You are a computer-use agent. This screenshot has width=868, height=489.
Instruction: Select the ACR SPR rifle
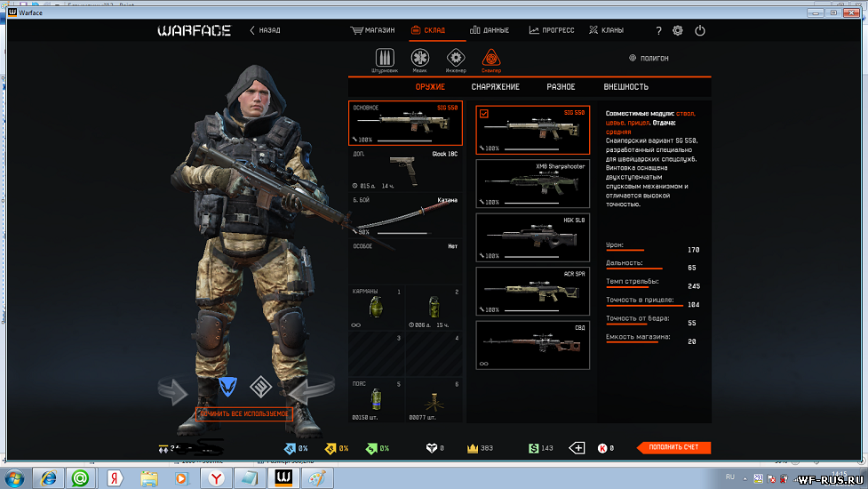[x=532, y=292]
